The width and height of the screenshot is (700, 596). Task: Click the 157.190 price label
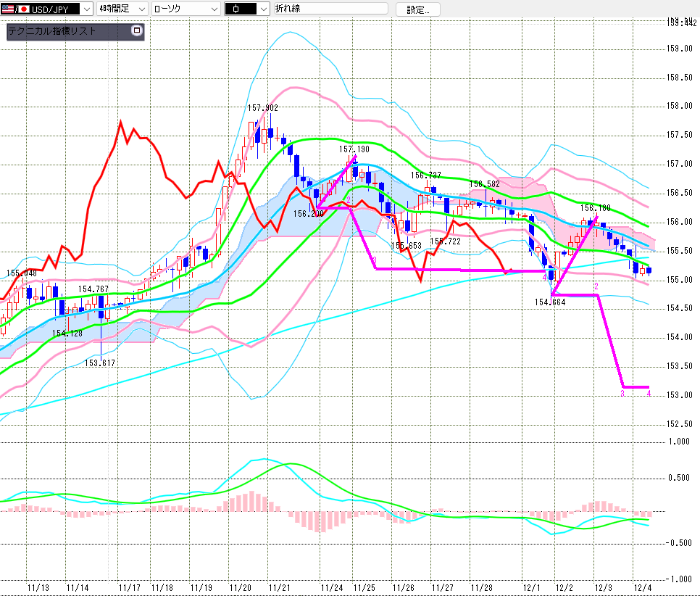tap(354, 149)
